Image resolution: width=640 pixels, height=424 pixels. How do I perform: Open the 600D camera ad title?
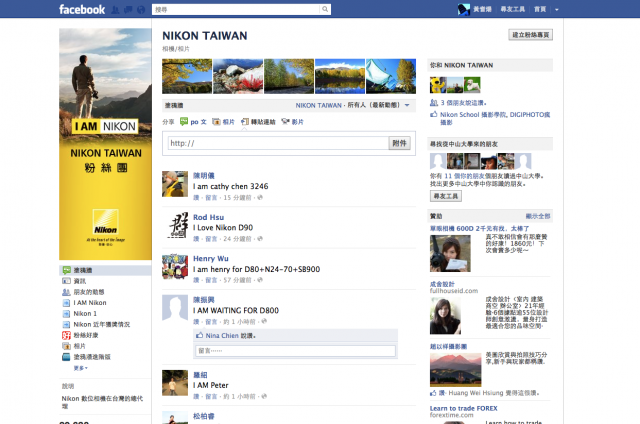coord(480,229)
